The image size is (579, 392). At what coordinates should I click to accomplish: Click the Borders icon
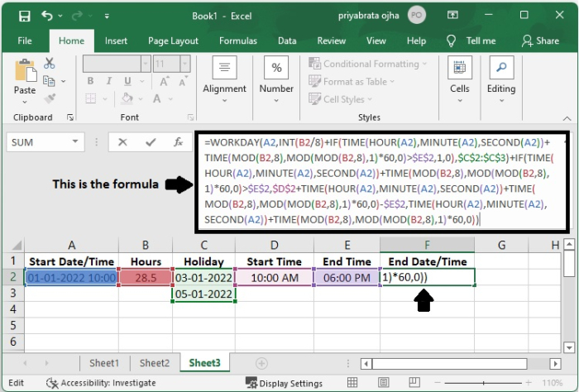pyautogui.click(x=91, y=98)
